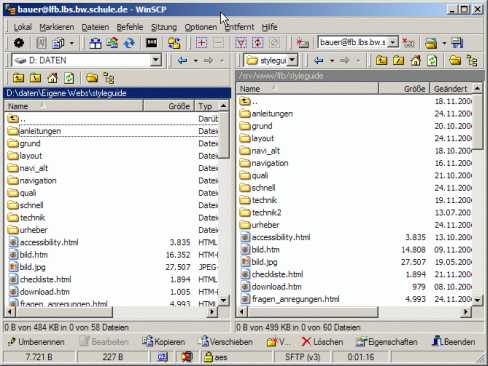Click the compare directories icon in main toolbar

coord(95,43)
